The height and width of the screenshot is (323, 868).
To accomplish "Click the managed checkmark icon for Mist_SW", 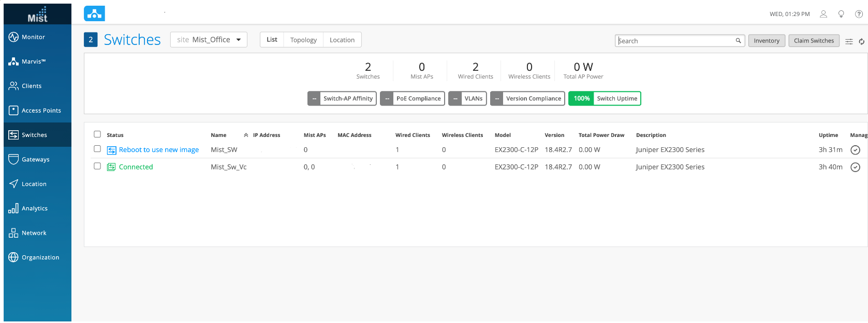I will click(856, 150).
